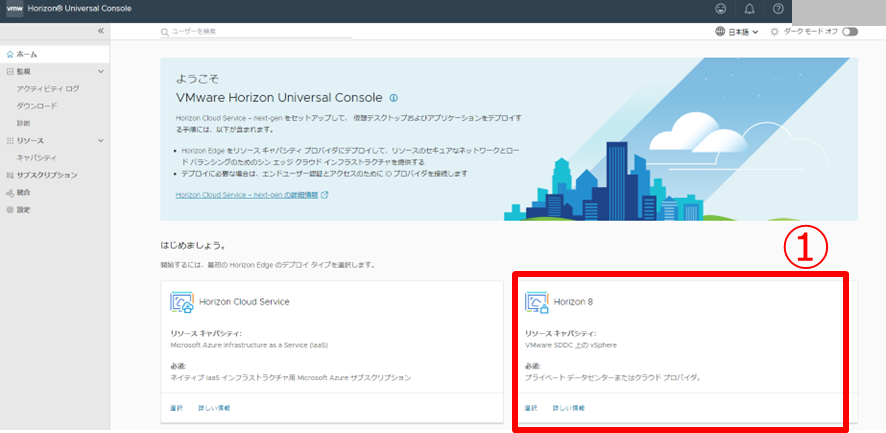Click 選択 on Horizon 8 card

531,408
